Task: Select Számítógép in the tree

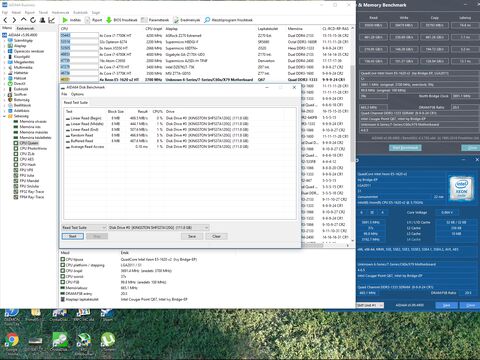Action: coord(23,40)
